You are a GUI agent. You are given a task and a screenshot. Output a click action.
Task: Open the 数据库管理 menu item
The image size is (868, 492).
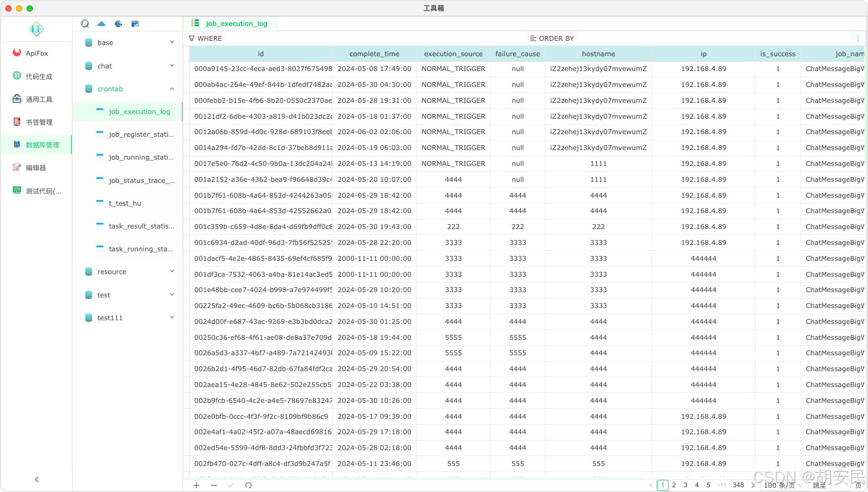(x=36, y=145)
